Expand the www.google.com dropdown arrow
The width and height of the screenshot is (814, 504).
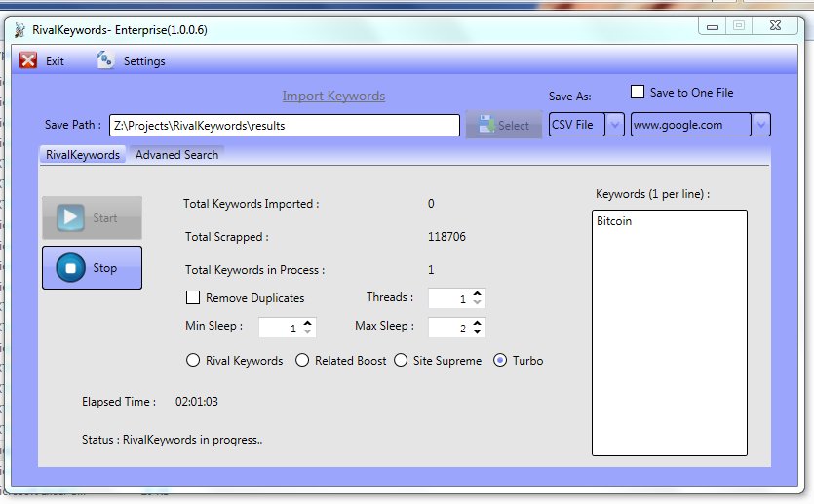point(761,125)
